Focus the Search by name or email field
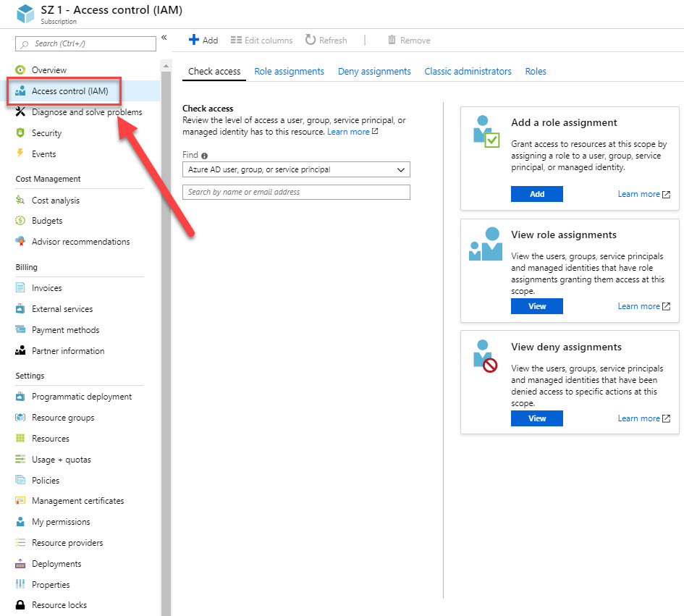Viewport: 684px width, 616px height. 296,192
